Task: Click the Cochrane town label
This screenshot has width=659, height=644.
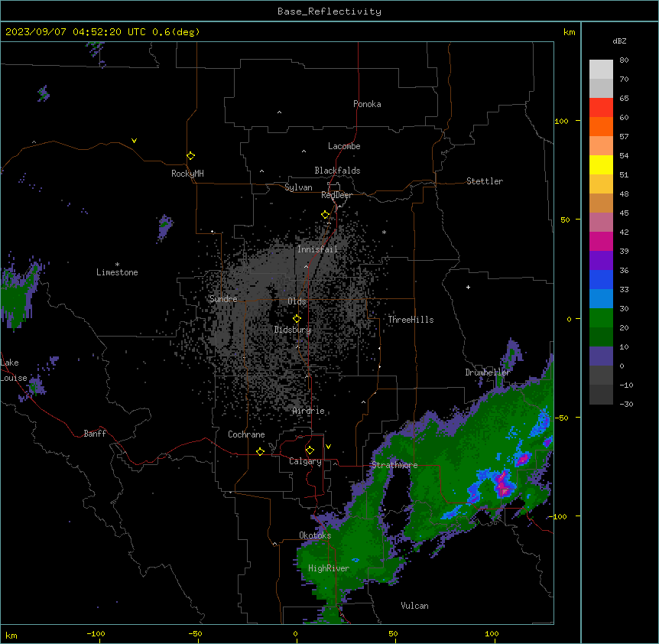Action: point(246,434)
